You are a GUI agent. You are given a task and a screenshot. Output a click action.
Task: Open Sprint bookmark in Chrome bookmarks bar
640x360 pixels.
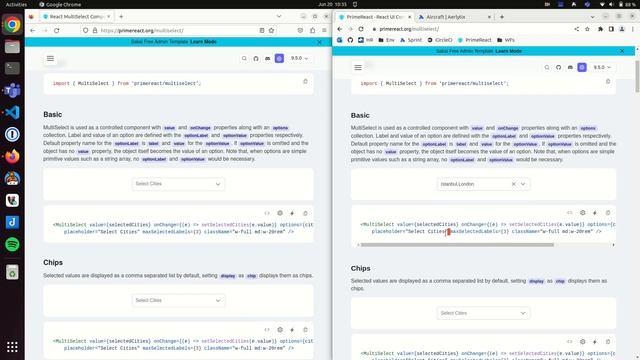[x=411, y=40]
